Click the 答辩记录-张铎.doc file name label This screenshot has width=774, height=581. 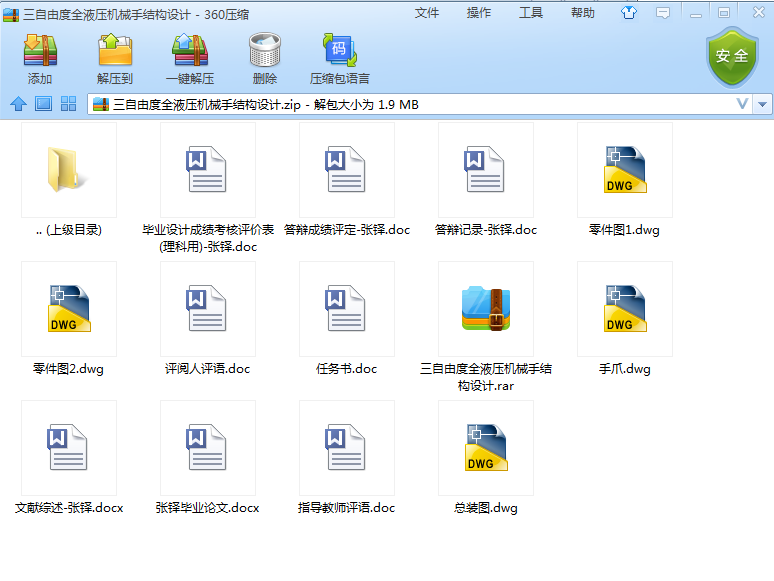point(486,230)
